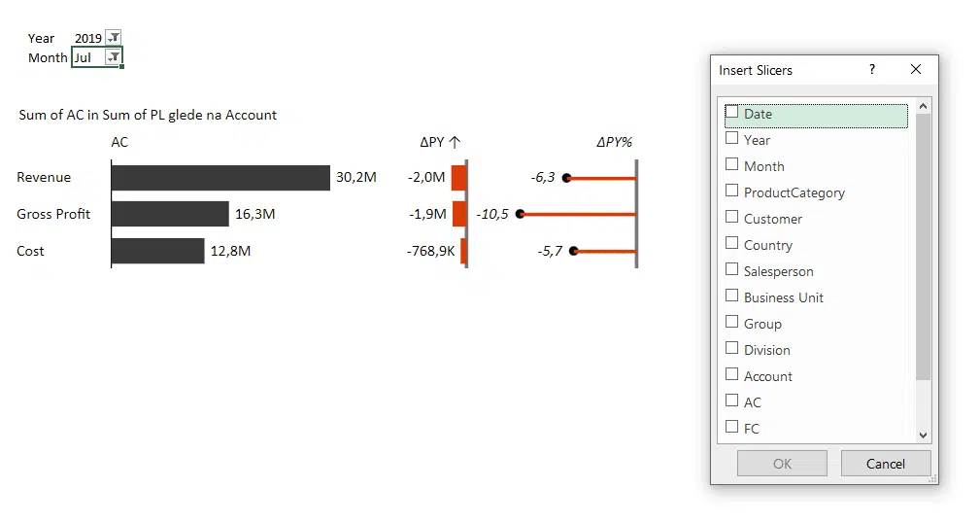Click the red Gross Profit ΔPY bar
This screenshot has width=980, height=523.
459,214
